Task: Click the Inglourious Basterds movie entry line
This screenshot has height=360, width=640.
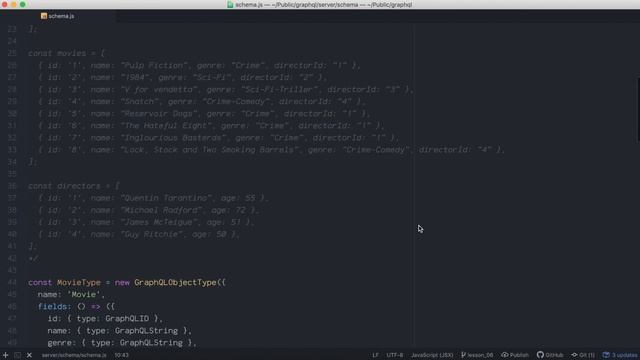Action: click(218, 138)
